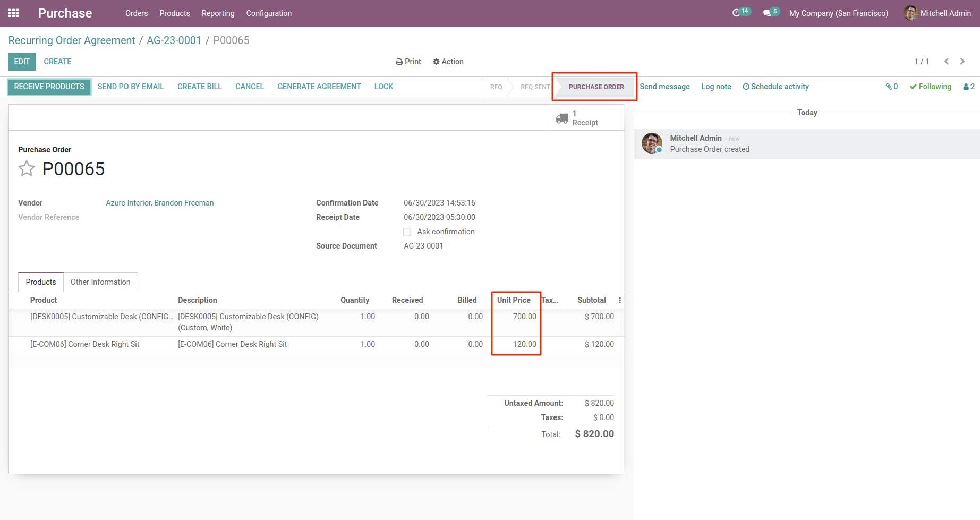This screenshot has width=980, height=520.
Task: Click the Total $ 820.00 amount
Action: [x=594, y=434]
